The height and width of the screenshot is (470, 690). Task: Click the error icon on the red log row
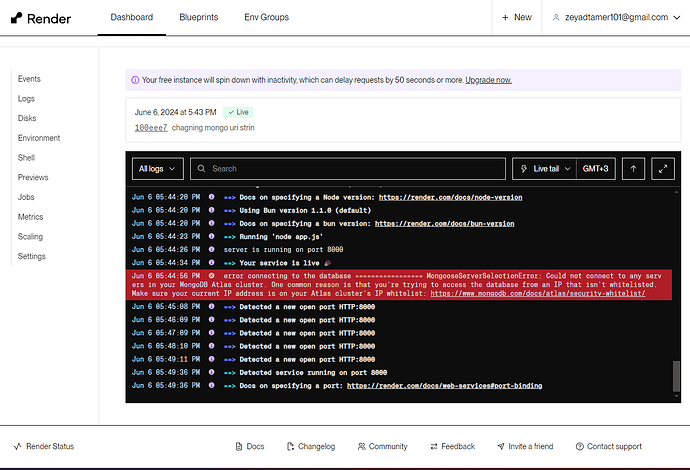pyautogui.click(x=211, y=274)
